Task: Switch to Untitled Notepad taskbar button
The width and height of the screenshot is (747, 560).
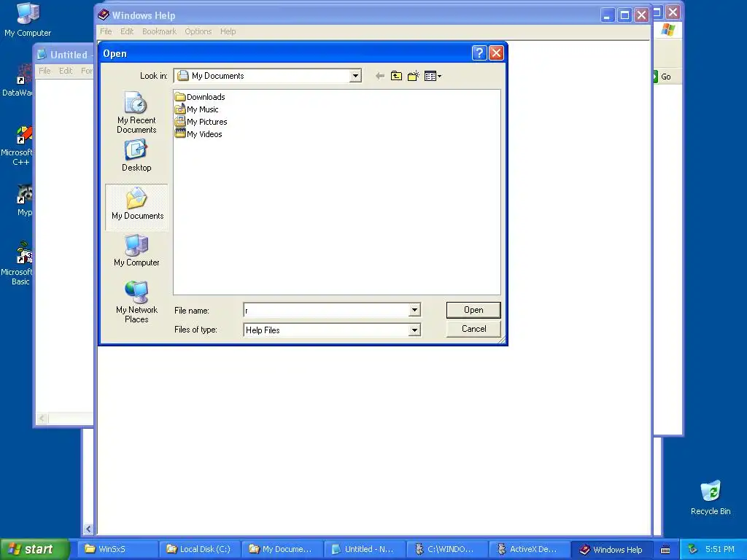Action: coord(365,549)
